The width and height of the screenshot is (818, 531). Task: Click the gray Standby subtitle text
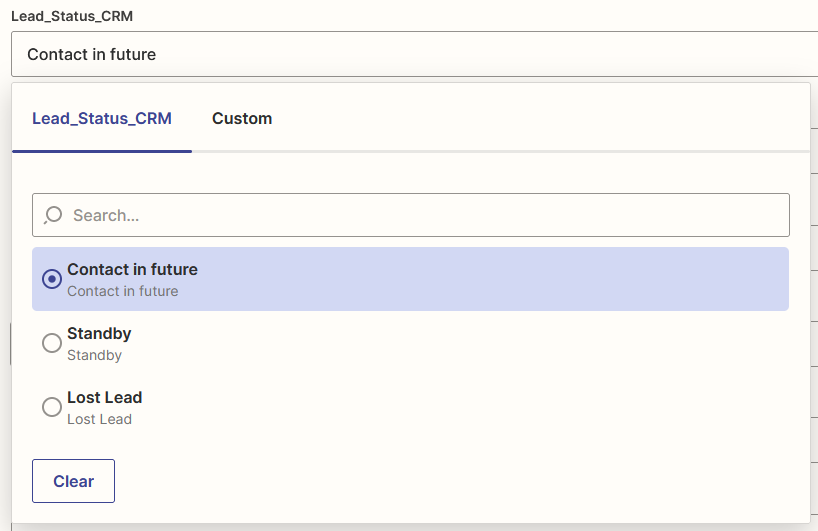point(94,355)
